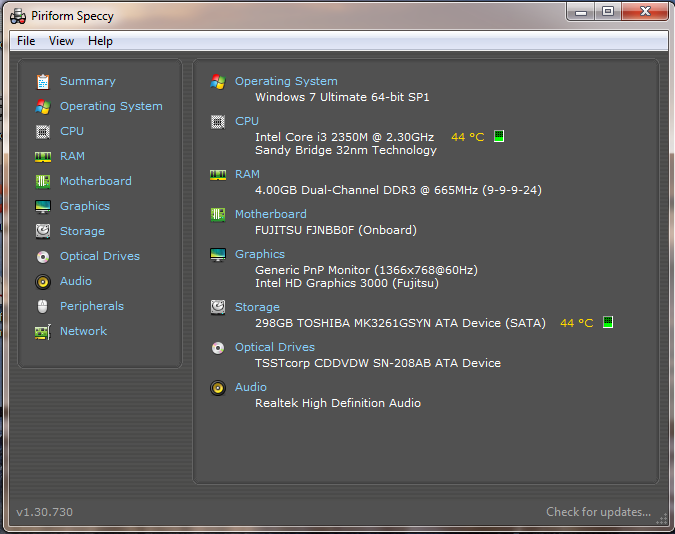Click the Operating System heading link in summary

tap(286, 81)
